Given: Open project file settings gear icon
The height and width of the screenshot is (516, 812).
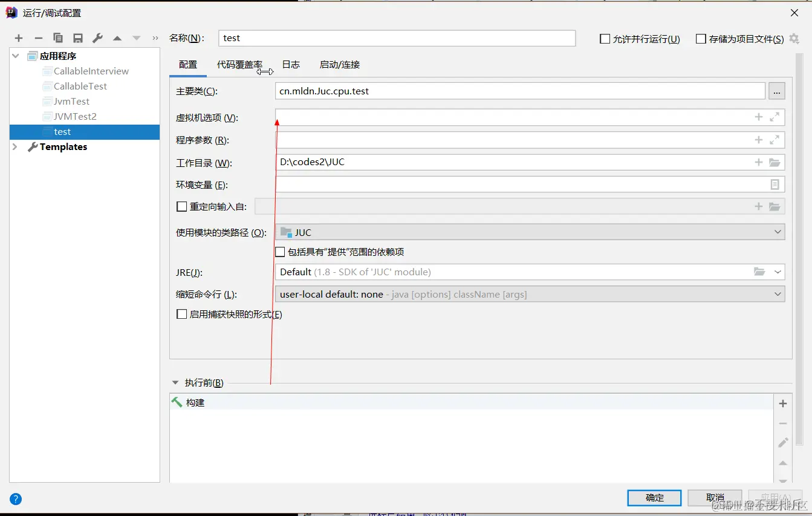Looking at the screenshot, I should point(794,38).
